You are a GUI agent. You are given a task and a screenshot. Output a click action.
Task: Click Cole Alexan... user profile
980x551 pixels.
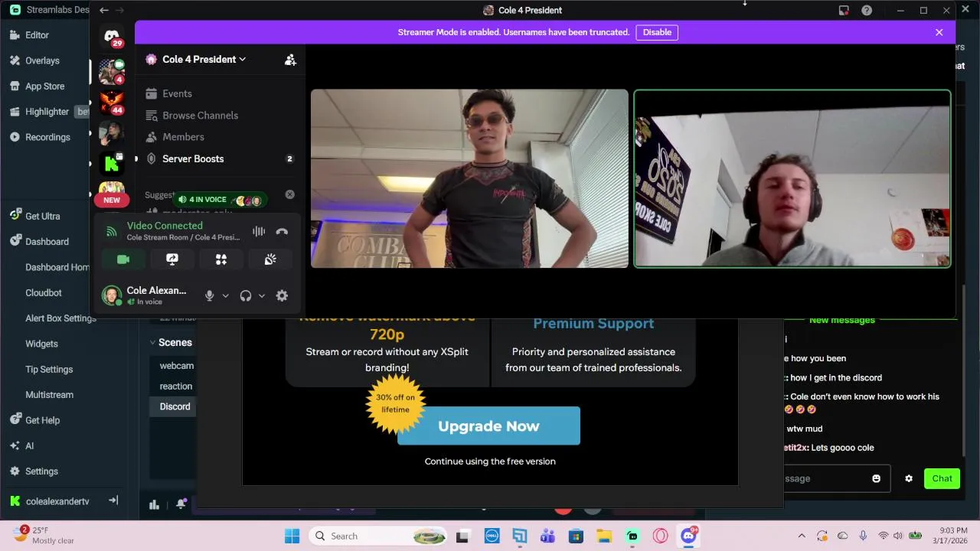pyautogui.click(x=145, y=295)
